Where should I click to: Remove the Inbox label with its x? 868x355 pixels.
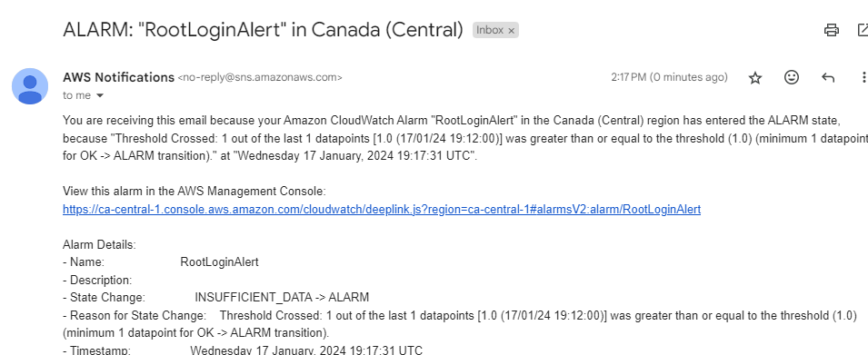pyautogui.click(x=512, y=30)
